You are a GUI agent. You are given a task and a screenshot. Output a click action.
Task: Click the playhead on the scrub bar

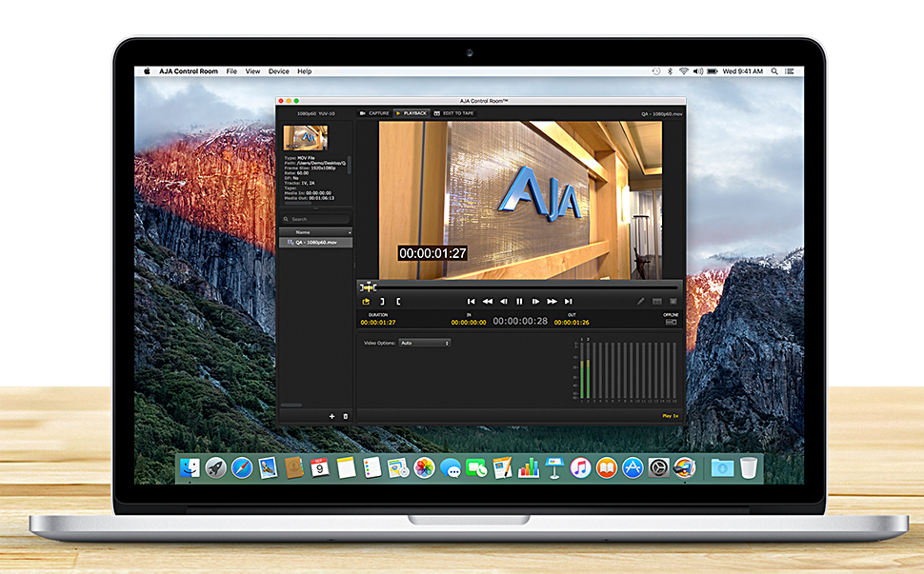(368, 287)
